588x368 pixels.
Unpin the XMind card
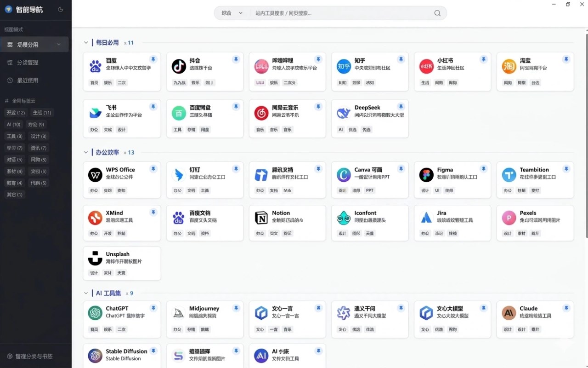pyautogui.click(x=153, y=212)
